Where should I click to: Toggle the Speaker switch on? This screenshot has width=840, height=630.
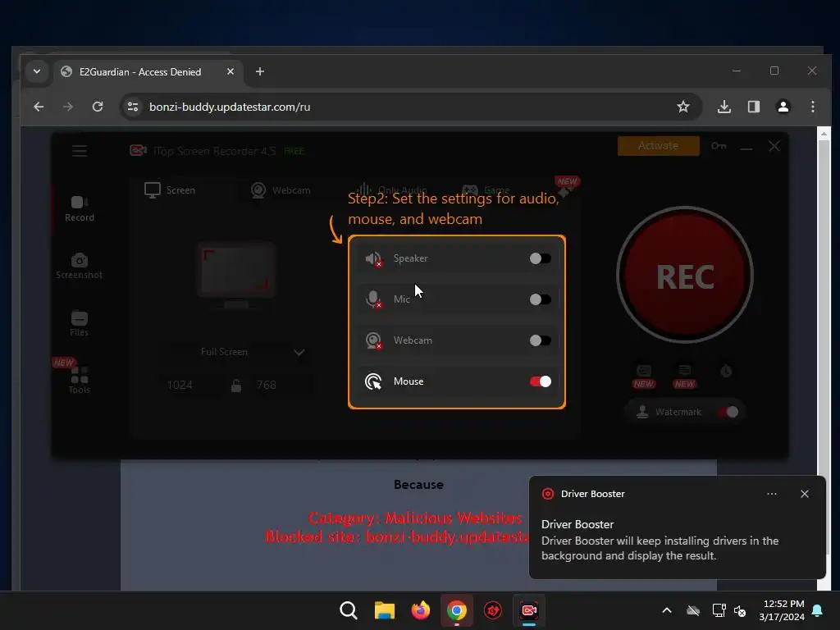click(540, 258)
